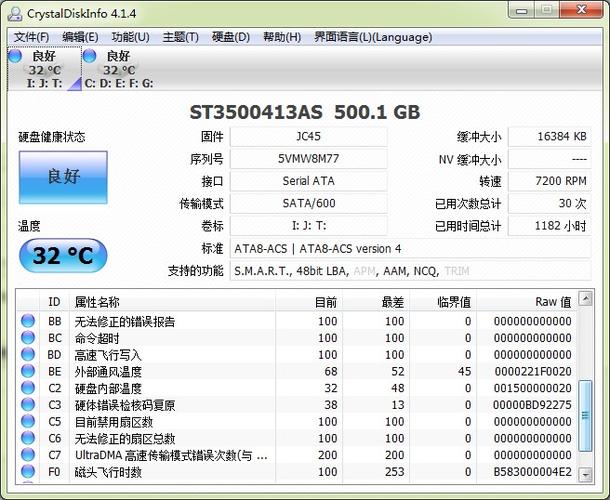The image size is (610, 500).
Task: Click raw value B583000004E2
Action: pyautogui.click(x=533, y=472)
